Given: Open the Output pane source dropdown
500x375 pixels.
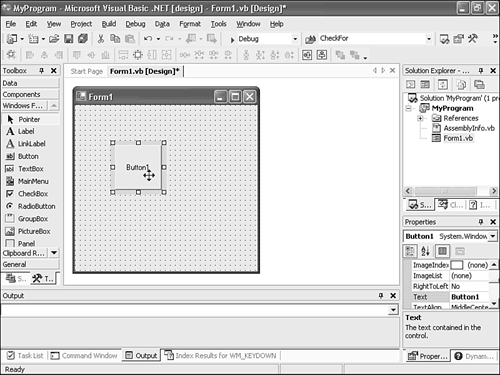Looking at the screenshot, I should [393, 310].
